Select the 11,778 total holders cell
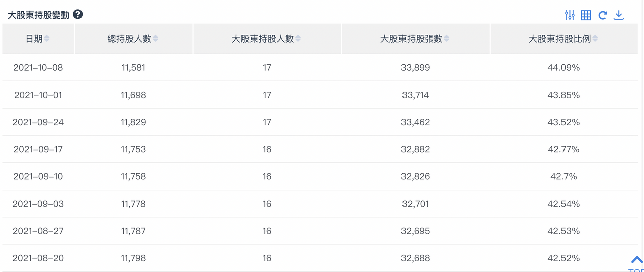 pyautogui.click(x=133, y=204)
